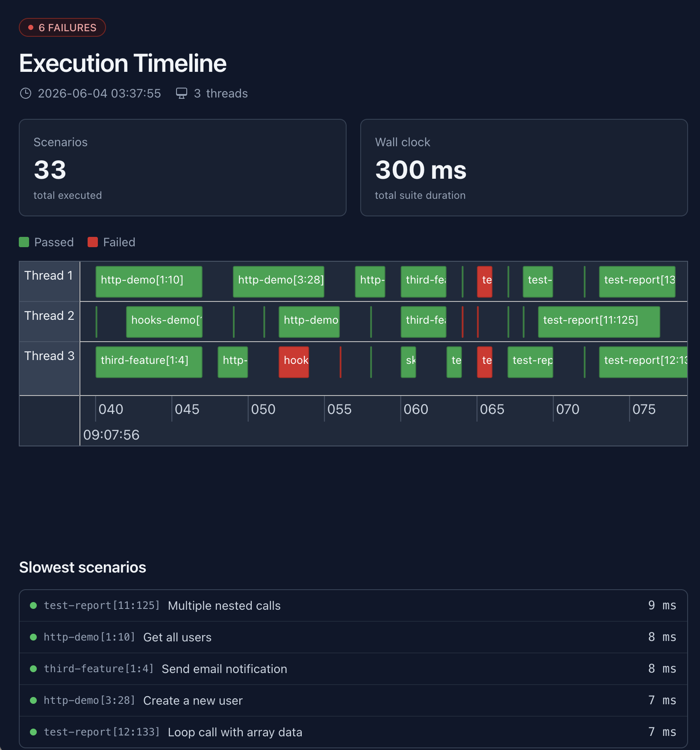Screen dimensions: 700x750
Task: Select the red 'te' bar on Thread 3
Action: (x=485, y=362)
